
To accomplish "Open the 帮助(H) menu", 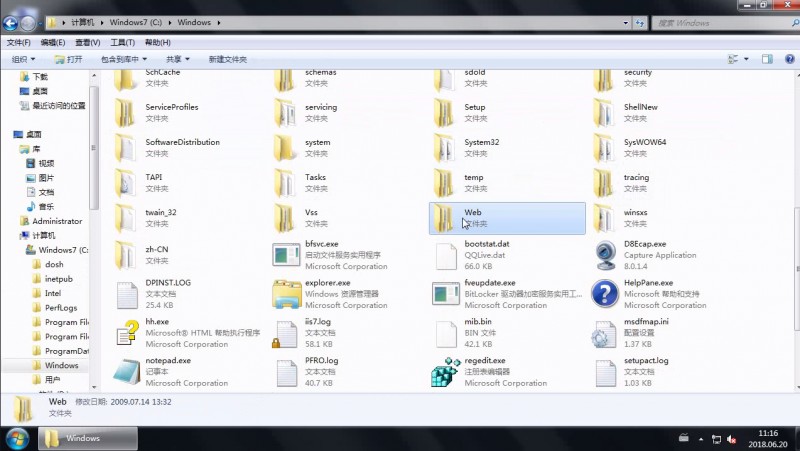I will 158,42.
